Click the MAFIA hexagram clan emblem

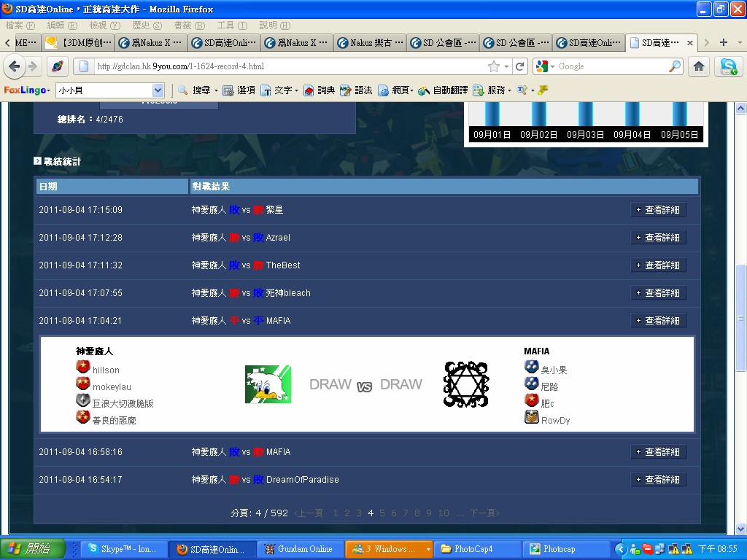point(465,384)
